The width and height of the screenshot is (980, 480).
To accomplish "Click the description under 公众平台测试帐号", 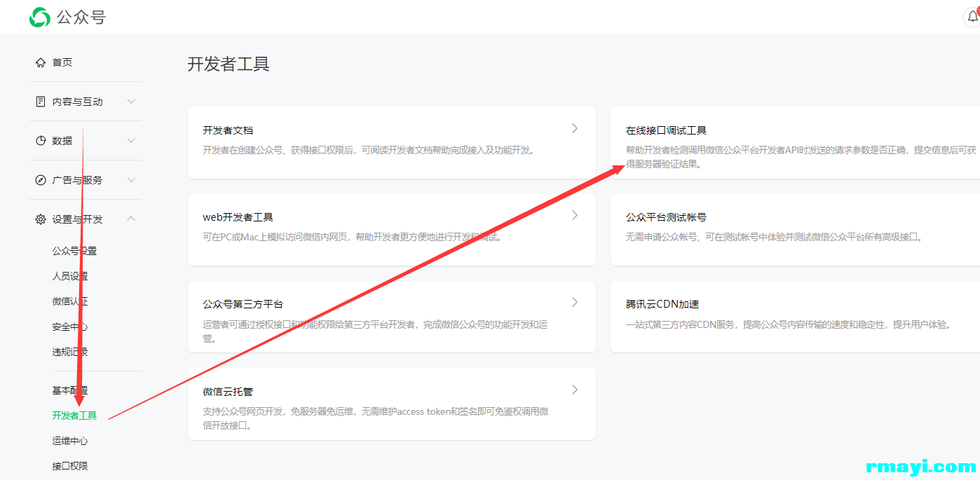I will click(x=775, y=237).
